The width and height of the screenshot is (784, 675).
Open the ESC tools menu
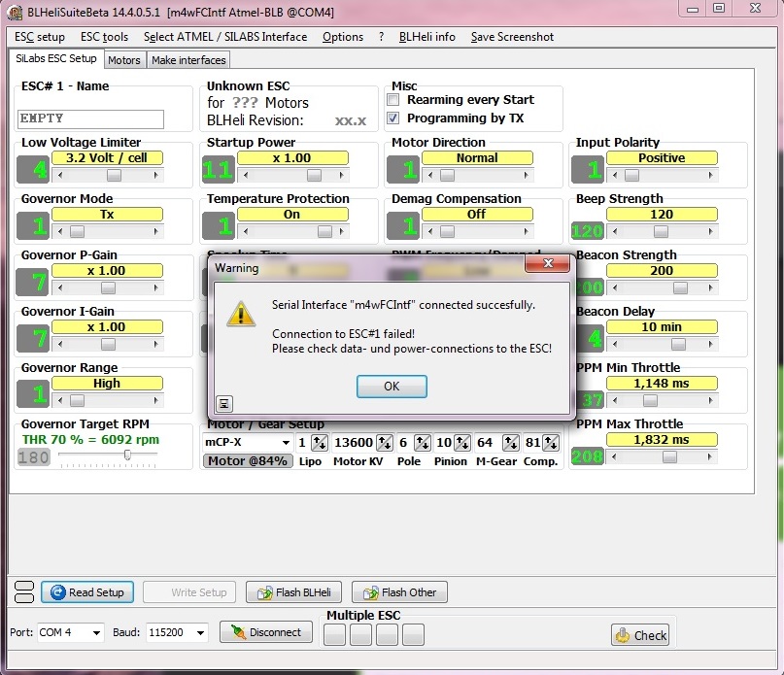click(x=104, y=37)
